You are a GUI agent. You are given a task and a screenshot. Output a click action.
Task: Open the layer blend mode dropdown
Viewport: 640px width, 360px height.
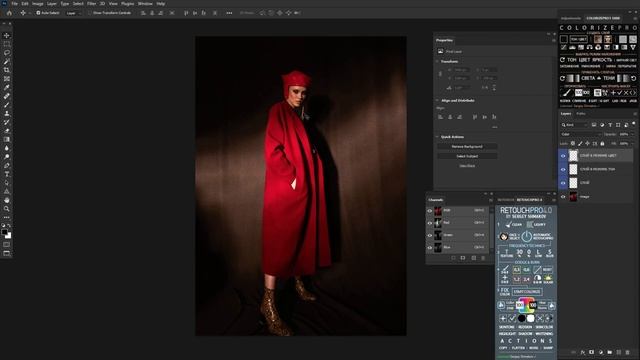pyautogui.click(x=580, y=134)
